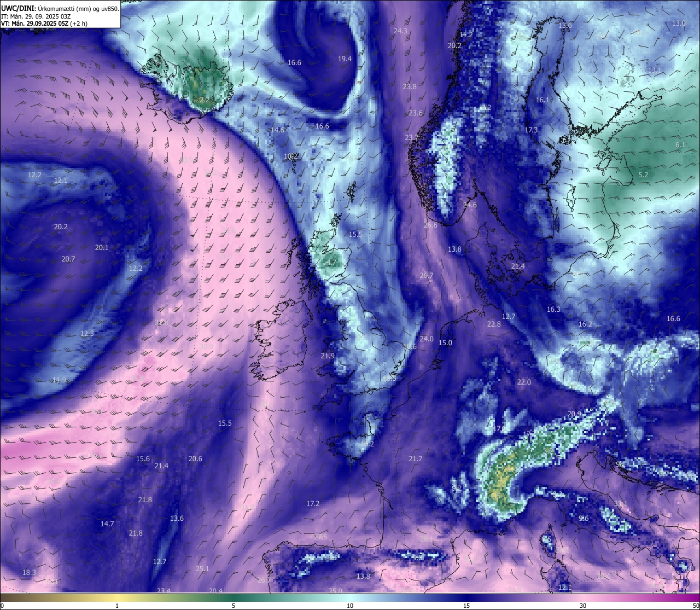
Task: Click the 21.7 value label
Action: tap(415, 458)
